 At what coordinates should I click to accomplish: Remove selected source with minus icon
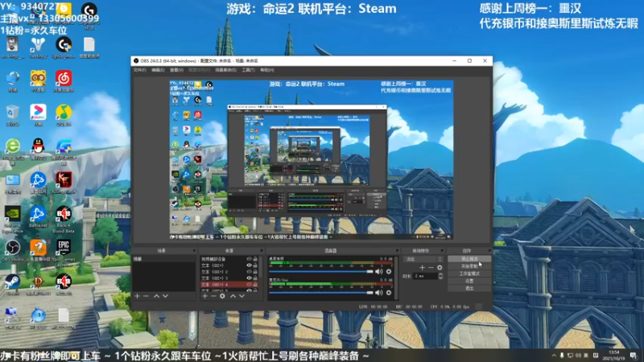click(x=213, y=296)
